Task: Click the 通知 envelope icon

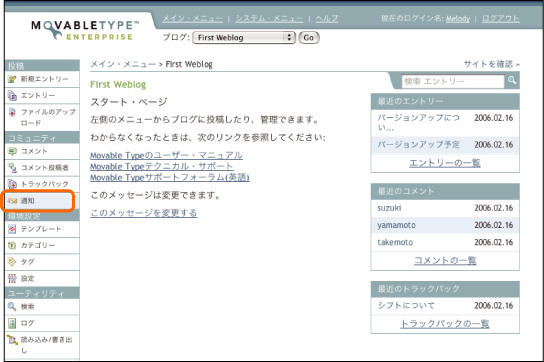Action: coord(12,201)
